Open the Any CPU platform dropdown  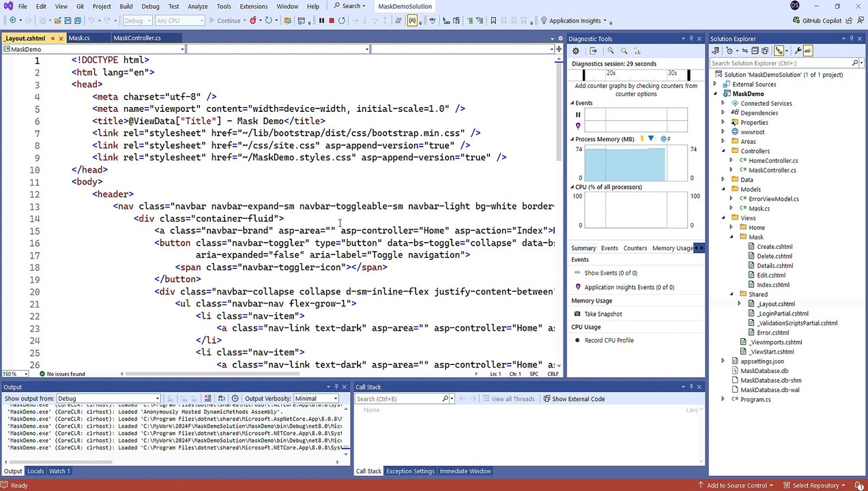(x=179, y=20)
